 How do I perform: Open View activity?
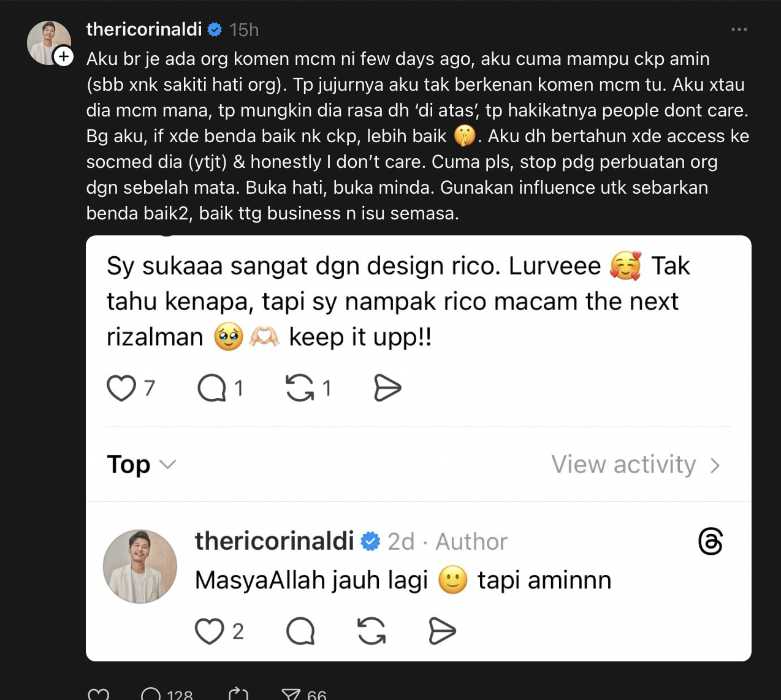[623, 465]
